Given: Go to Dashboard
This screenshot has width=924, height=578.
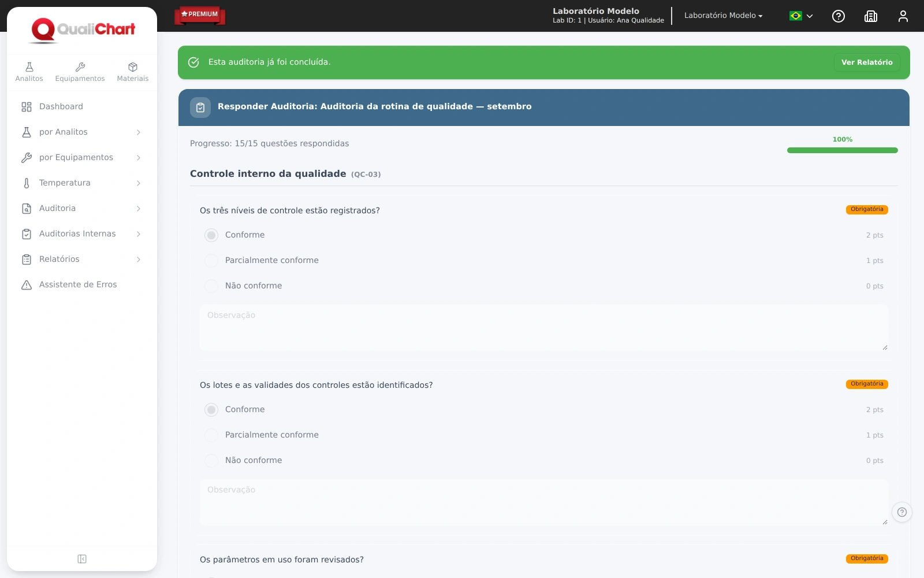Looking at the screenshot, I should click(x=82, y=107).
